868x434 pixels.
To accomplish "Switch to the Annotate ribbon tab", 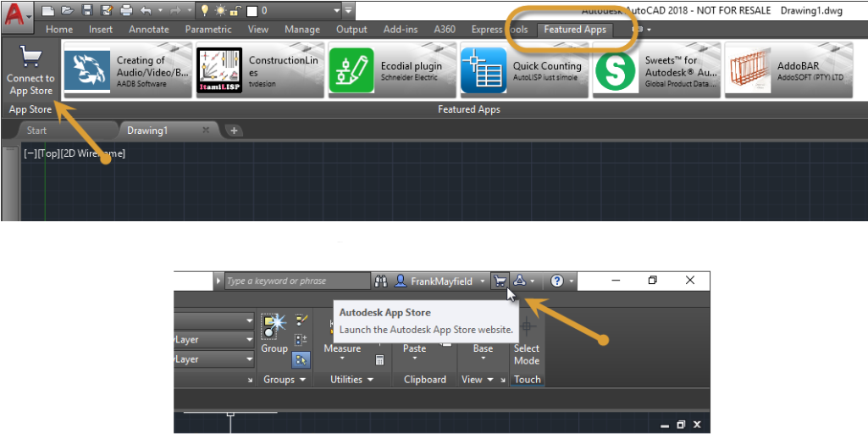I will coord(148,30).
